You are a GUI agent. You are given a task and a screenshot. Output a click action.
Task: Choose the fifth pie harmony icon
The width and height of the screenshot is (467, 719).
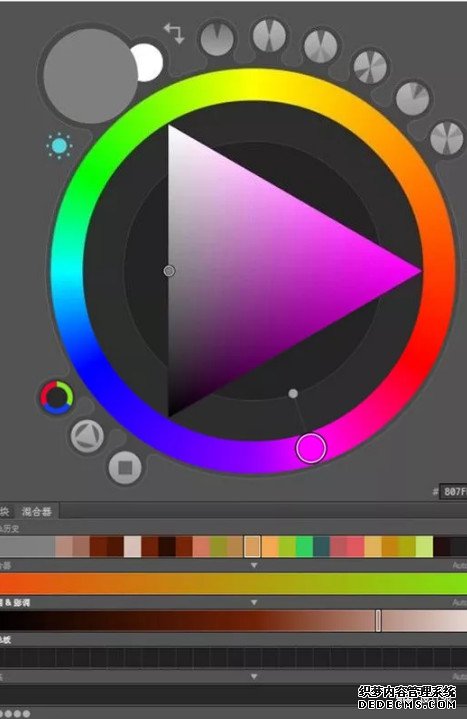point(412,98)
